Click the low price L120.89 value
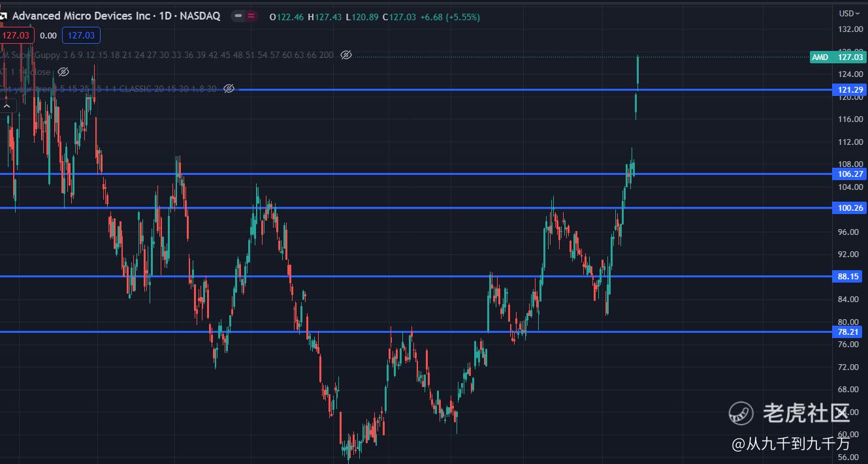 362,17
